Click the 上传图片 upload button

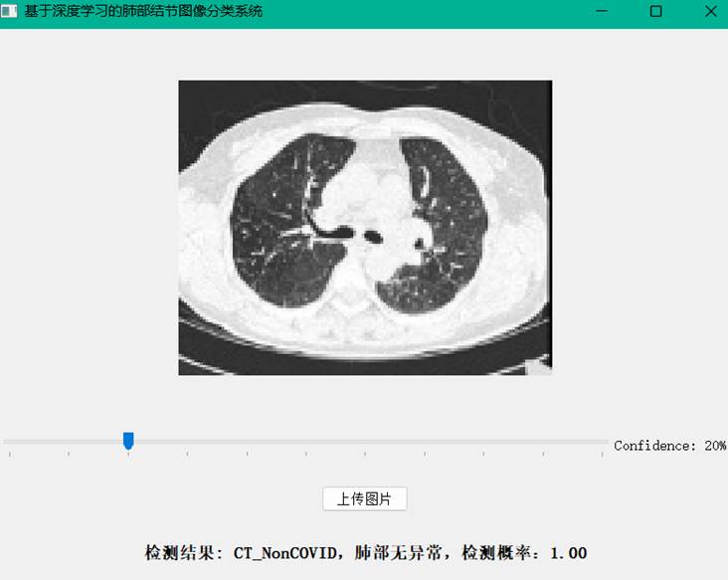click(x=364, y=498)
